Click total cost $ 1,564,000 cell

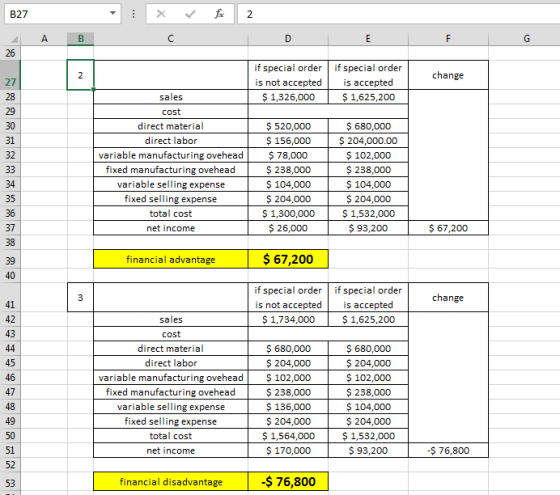pyautogui.click(x=288, y=436)
